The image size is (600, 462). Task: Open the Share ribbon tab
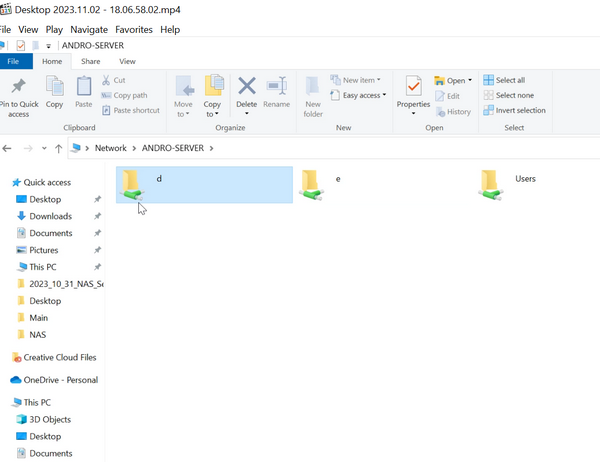91,61
